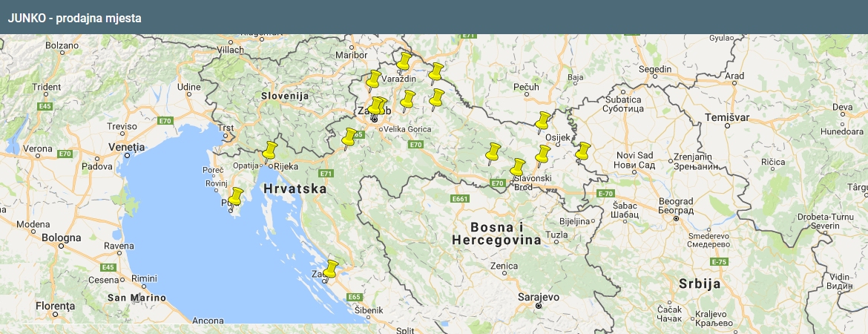
Task: Select the Opatija town label
Action: (x=246, y=166)
